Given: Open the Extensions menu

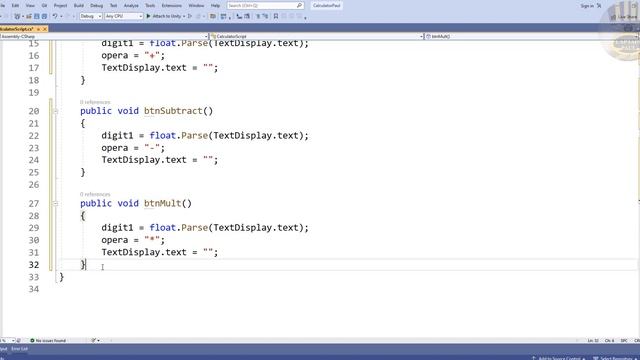Looking at the screenshot, I should (x=172, y=6).
